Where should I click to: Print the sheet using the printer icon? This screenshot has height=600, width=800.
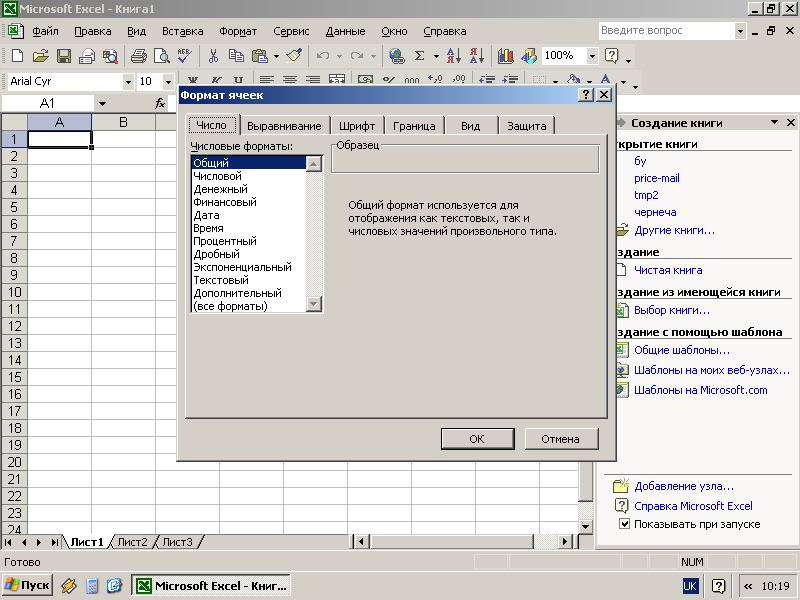[138, 56]
